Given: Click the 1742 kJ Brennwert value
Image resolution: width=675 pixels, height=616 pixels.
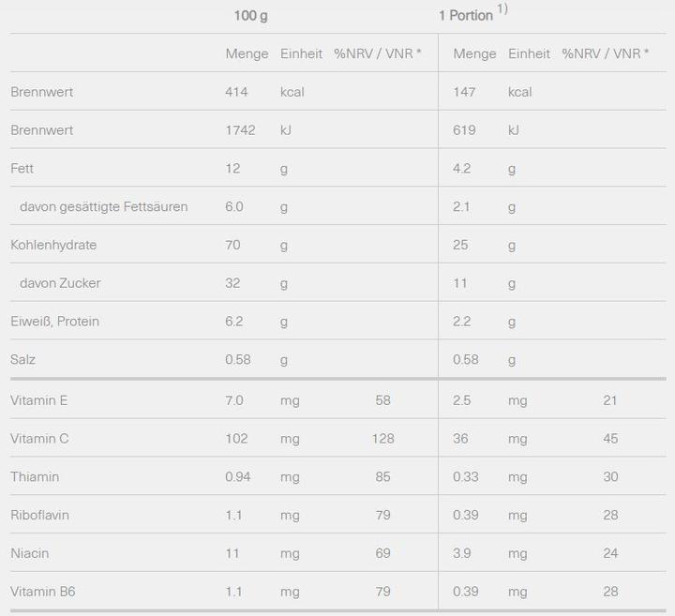Looking at the screenshot, I should 240,130.
